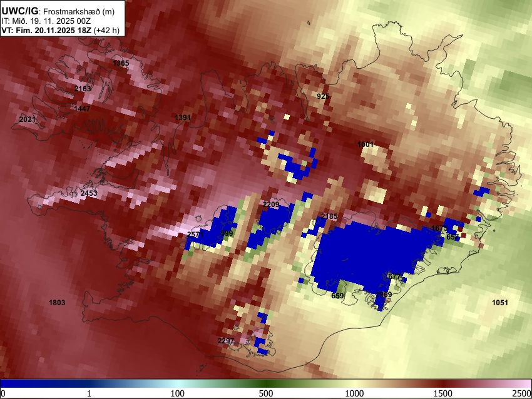Click the map value 2185
This screenshot has width=532, height=399.
(x=329, y=216)
